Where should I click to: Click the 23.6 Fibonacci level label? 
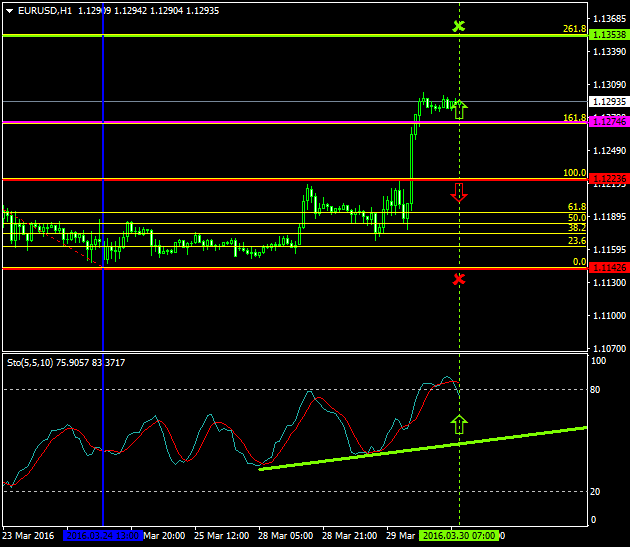[x=575, y=241]
